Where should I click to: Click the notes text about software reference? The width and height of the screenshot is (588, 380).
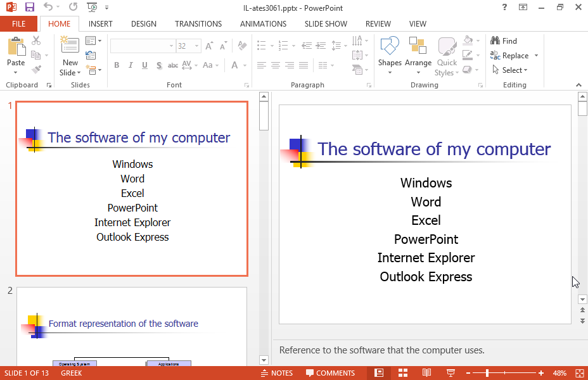tap(381, 350)
